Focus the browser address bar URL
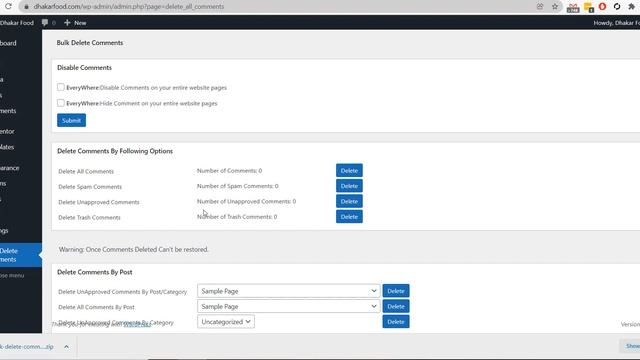Screen dimensions: 640x360 coord(129,7)
